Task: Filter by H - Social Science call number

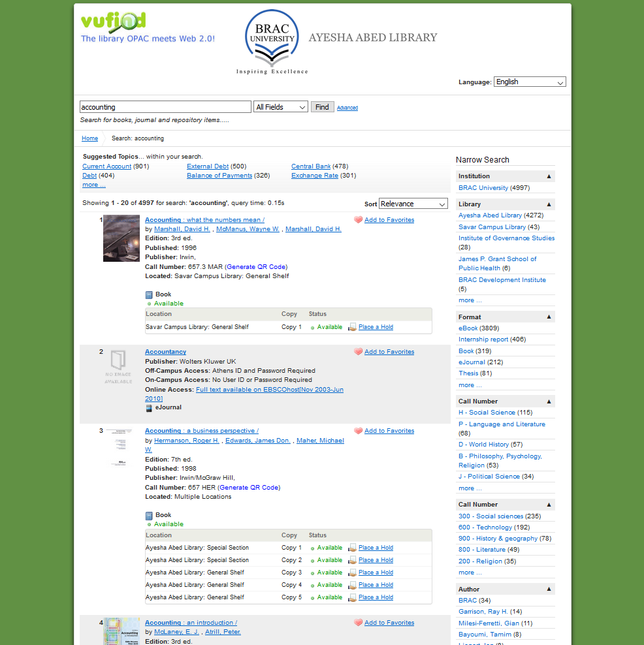Action: [487, 412]
